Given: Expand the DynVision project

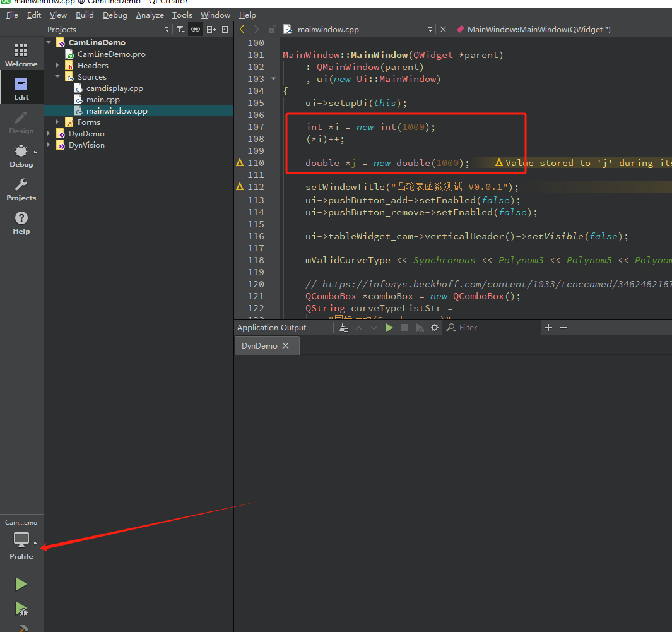Looking at the screenshot, I should coord(49,145).
